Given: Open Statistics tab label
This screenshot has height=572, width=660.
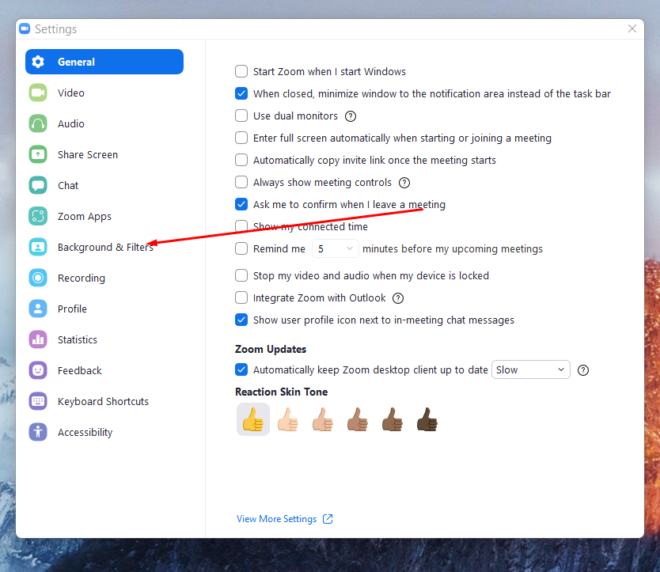Looking at the screenshot, I should coord(77,340).
